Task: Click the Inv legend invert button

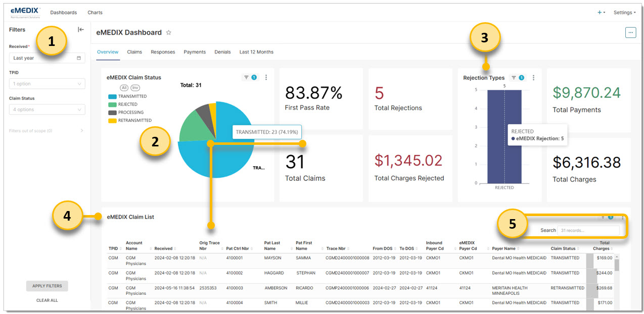Action: tap(135, 87)
